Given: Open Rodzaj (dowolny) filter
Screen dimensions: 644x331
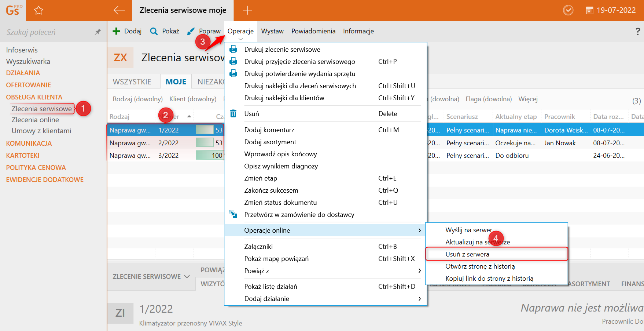Looking at the screenshot, I should [x=138, y=99].
